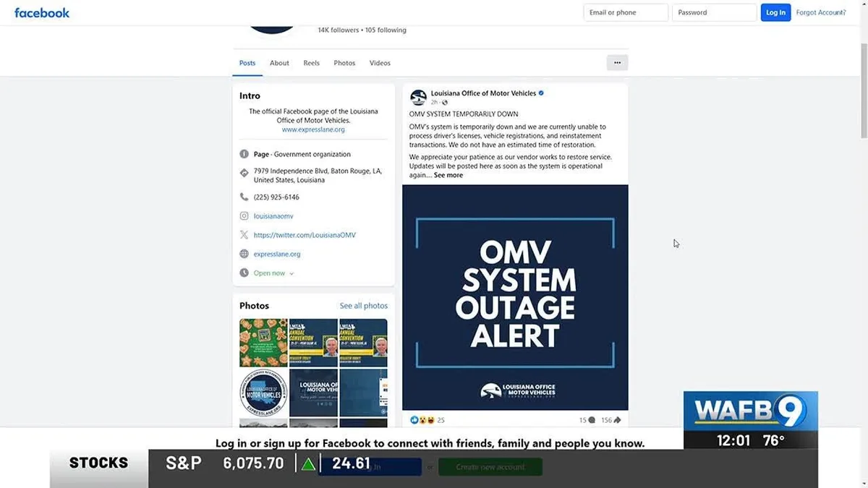The image size is (868, 488).
Task: Open the twitter.com/LouisianaOMV link
Action: [305, 235]
